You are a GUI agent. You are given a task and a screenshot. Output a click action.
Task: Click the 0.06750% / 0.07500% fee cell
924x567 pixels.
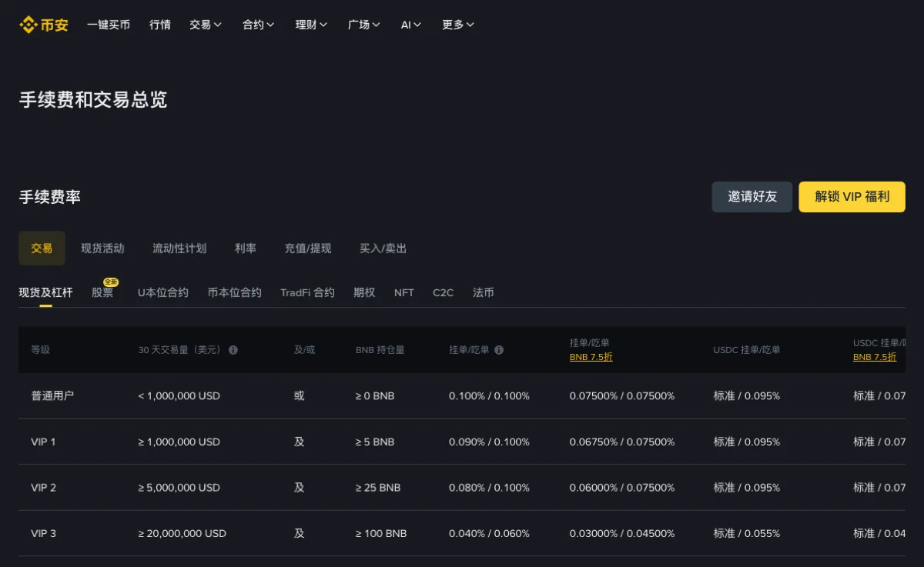coord(622,442)
